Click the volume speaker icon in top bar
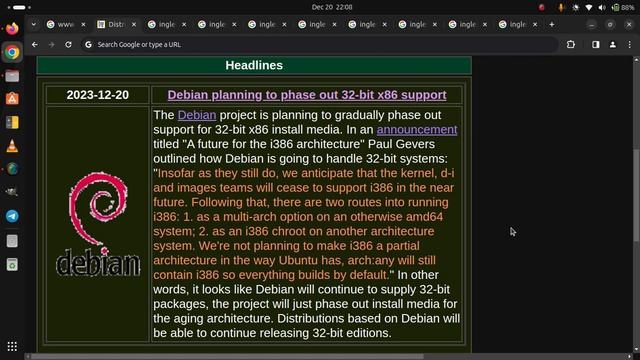Viewport: 640px width, 360px height. (x=602, y=7)
